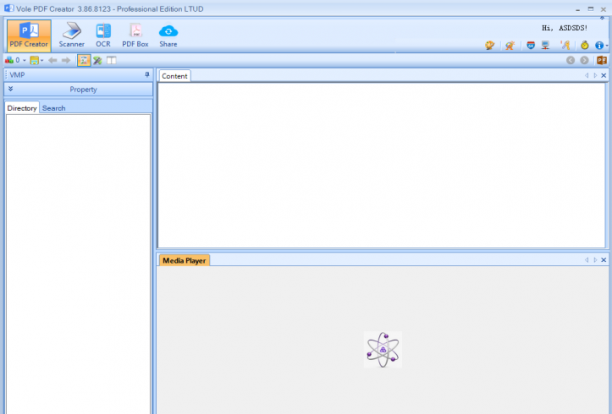Toggle the highlighted picture view button
This screenshot has width=612, height=414.
[84, 60]
